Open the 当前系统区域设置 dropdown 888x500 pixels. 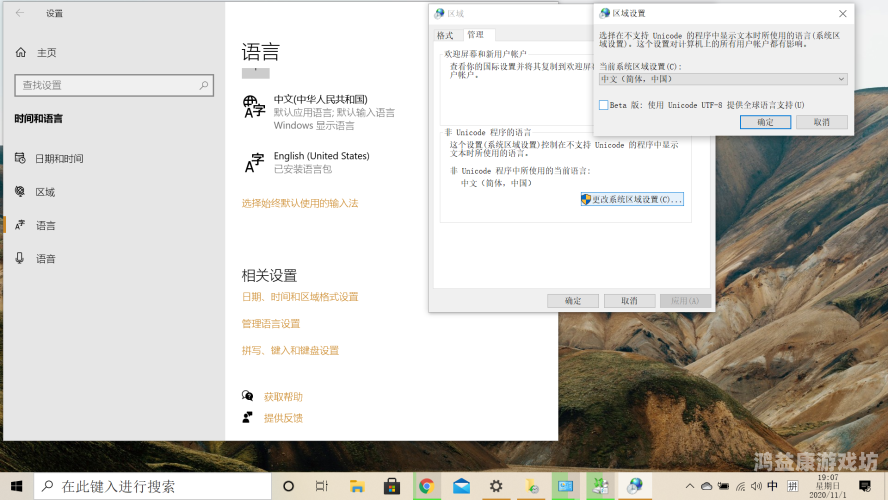click(723, 79)
